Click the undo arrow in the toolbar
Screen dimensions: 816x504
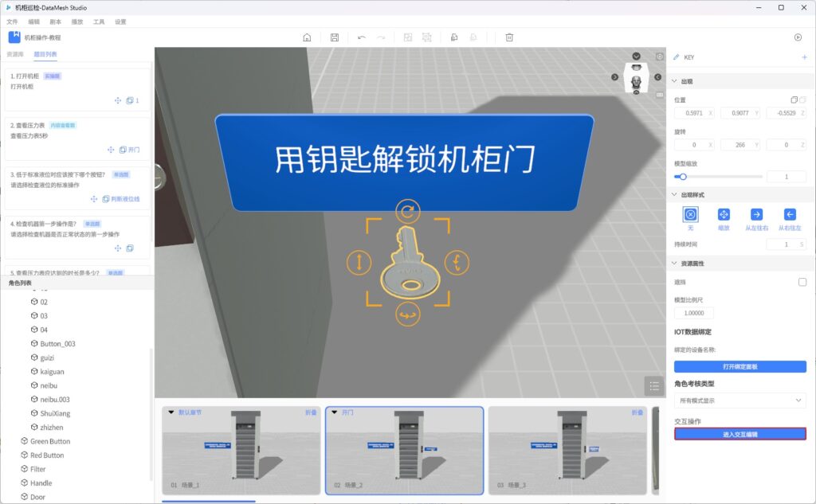click(x=362, y=37)
